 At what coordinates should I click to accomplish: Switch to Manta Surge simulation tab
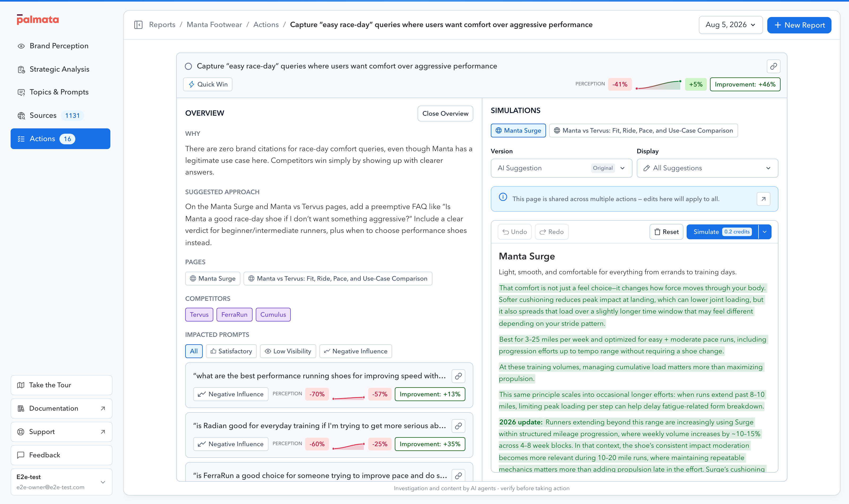click(x=518, y=131)
